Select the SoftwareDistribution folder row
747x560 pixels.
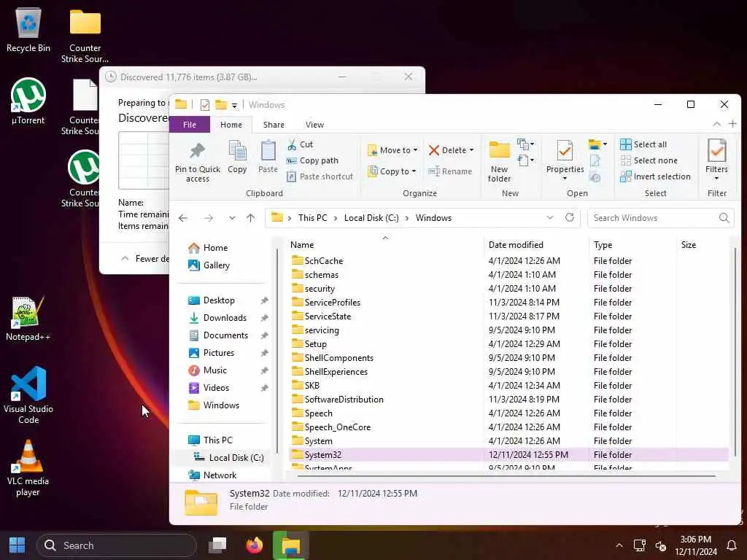[508, 399]
